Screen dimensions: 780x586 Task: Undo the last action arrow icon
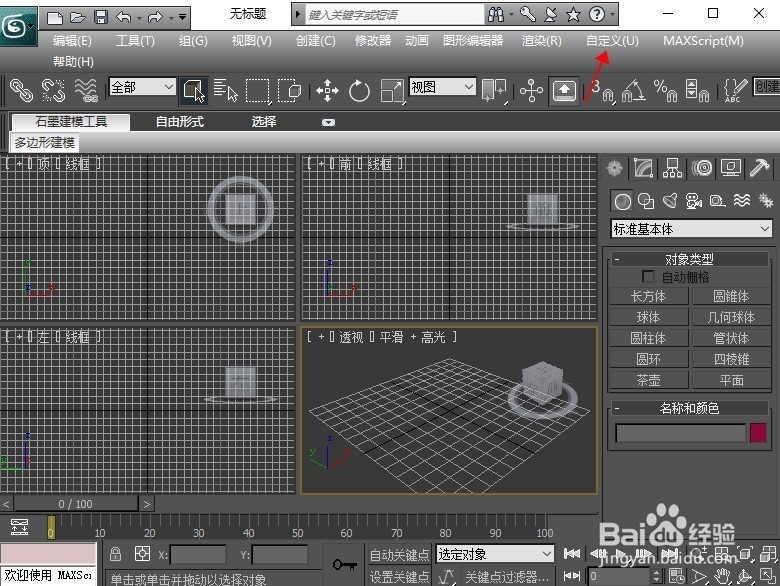click(124, 17)
